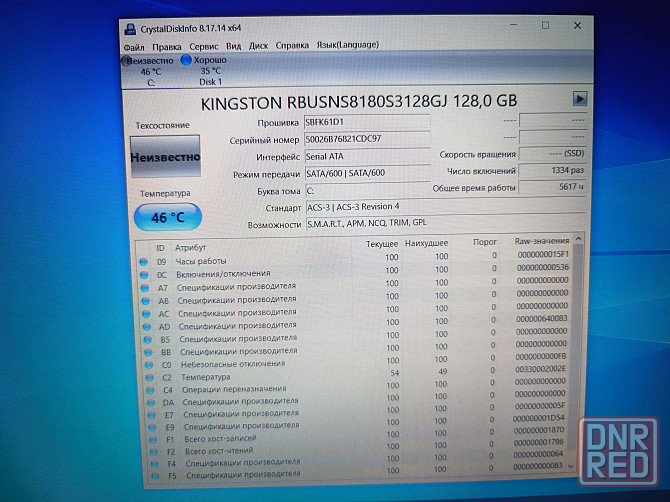Image resolution: width=670 pixels, height=502 pixels.
Task: Open the Язык(Language) menu
Action: [347, 44]
